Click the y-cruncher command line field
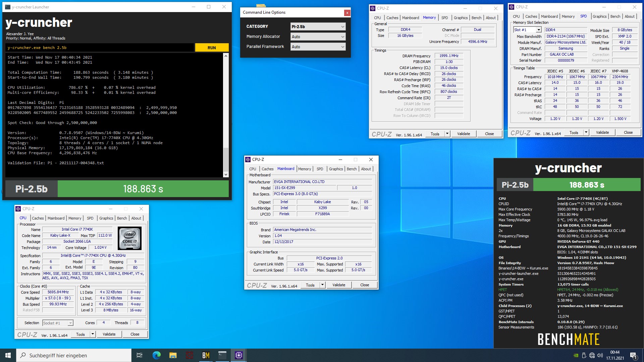This screenshot has width=644, height=362. [100, 48]
